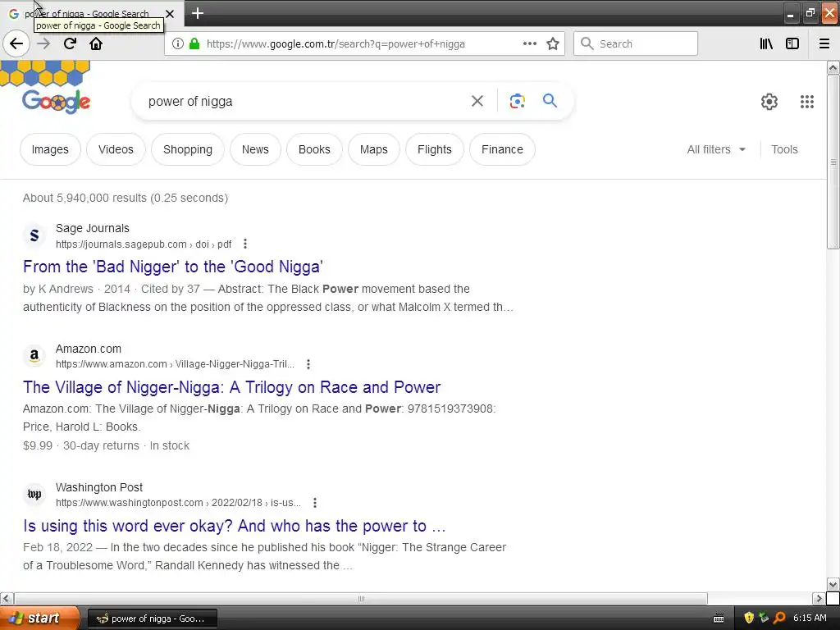Screen dimensions: 840x630
Task: Click the Sage Journals favicon
Action: 34,235
